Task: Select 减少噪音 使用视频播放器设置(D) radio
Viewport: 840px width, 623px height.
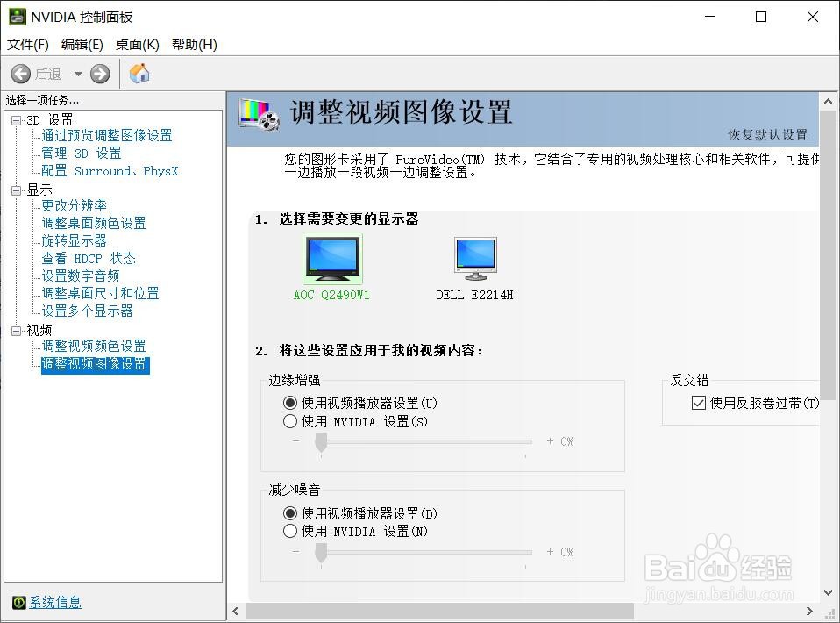Action: (x=290, y=513)
